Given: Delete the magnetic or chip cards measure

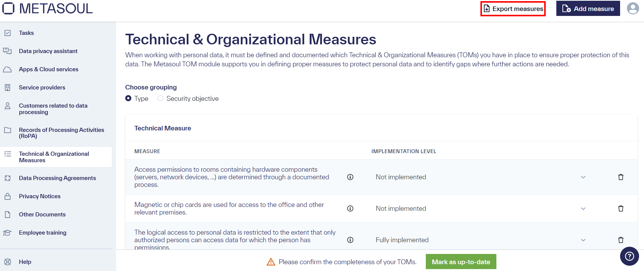Looking at the screenshot, I should tap(621, 208).
